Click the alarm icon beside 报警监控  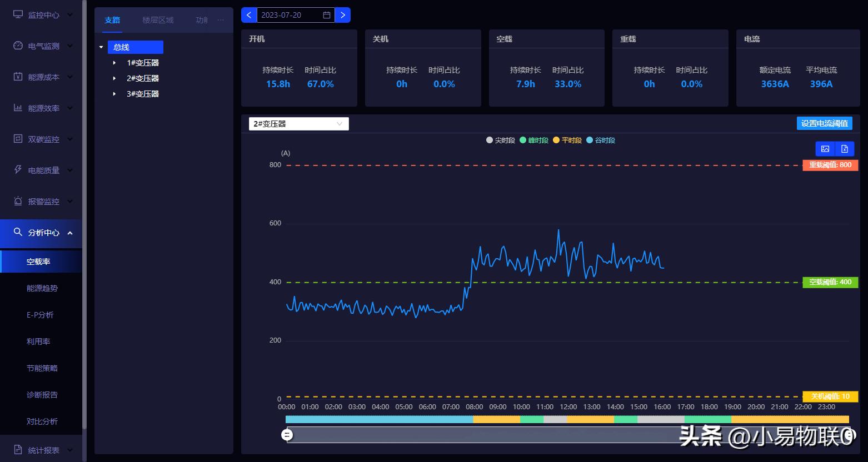[18, 201]
